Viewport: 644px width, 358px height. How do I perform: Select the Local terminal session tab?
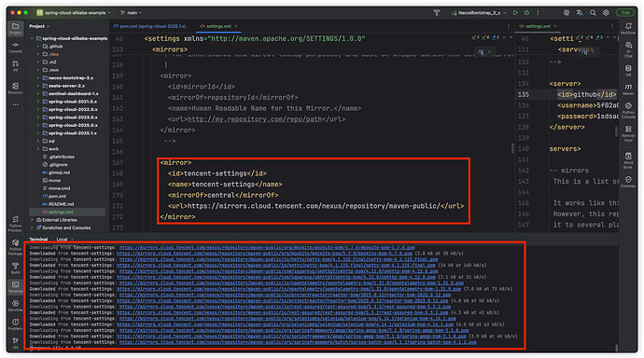coord(62,239)
